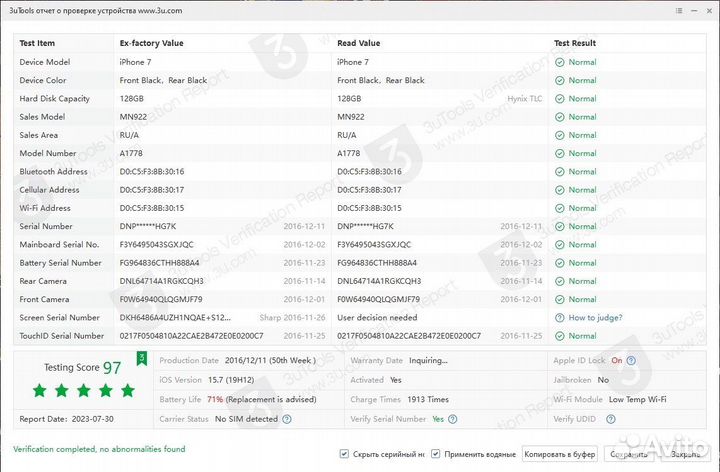Click the Charge Times '1913 Times' value
Screen dimensions: 720x472
tap(428, 399)
